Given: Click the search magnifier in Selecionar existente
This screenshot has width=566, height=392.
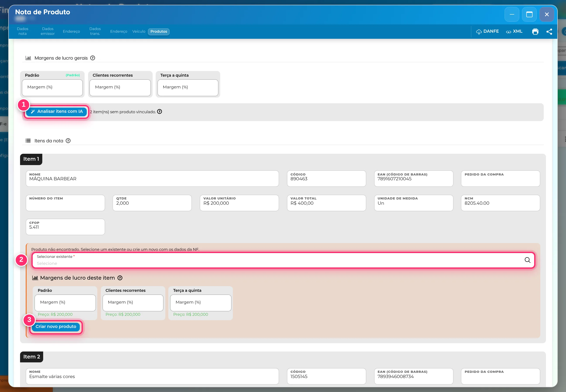Looking at the screenshot, I should (527, 260).
